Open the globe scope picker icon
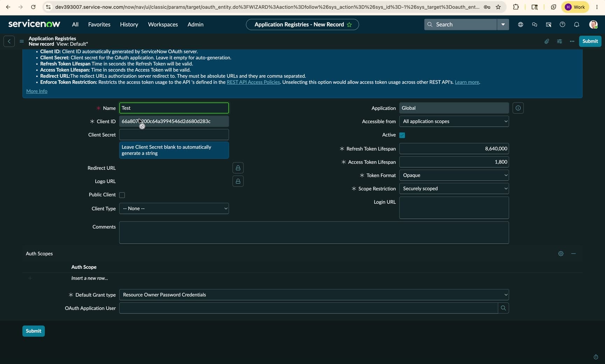This screenshot has width=605, height=364. click(521, 24)
